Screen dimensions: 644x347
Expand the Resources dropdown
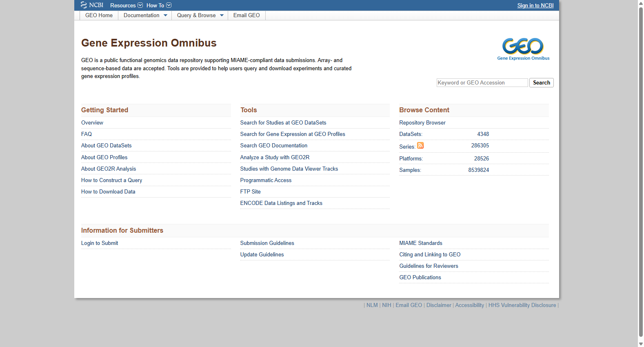127,5
